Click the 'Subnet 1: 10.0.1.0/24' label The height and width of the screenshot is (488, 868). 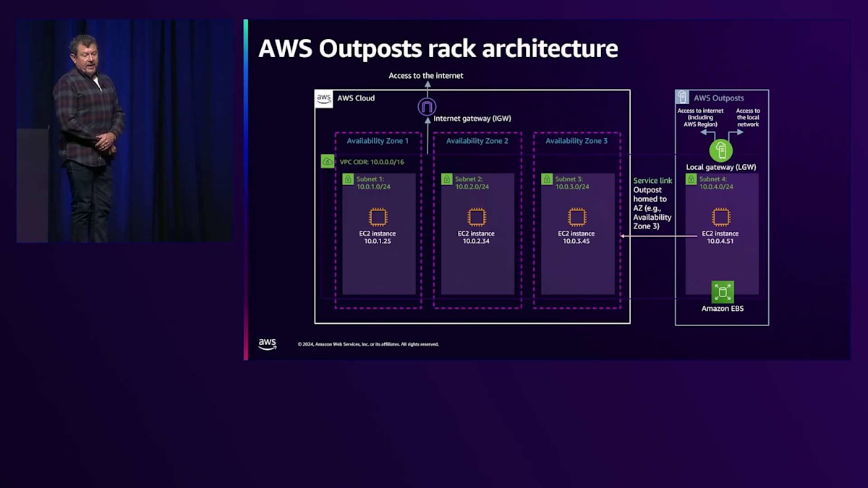(x=373, y=182)
